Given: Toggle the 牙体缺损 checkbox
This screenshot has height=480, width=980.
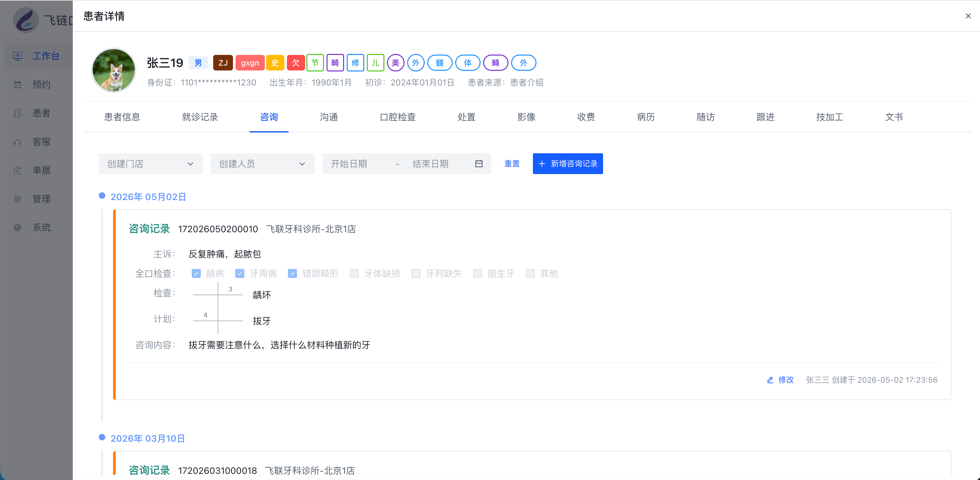Looking at the screenshot, I should tap(354, 273).
